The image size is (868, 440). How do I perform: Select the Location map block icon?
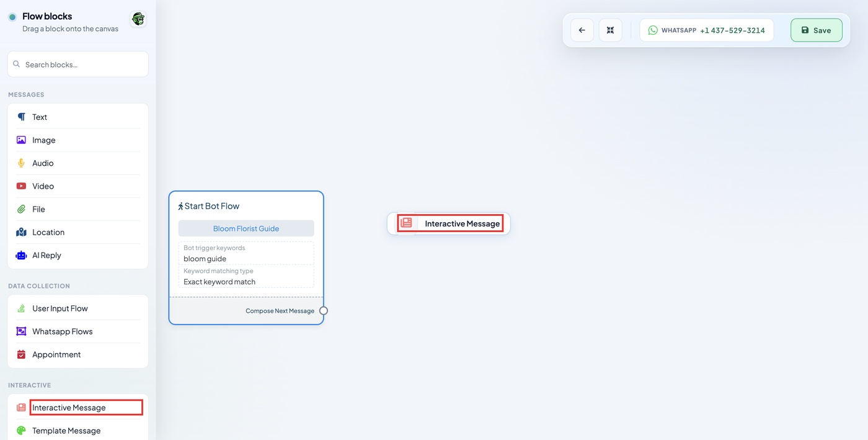(21, 232)
